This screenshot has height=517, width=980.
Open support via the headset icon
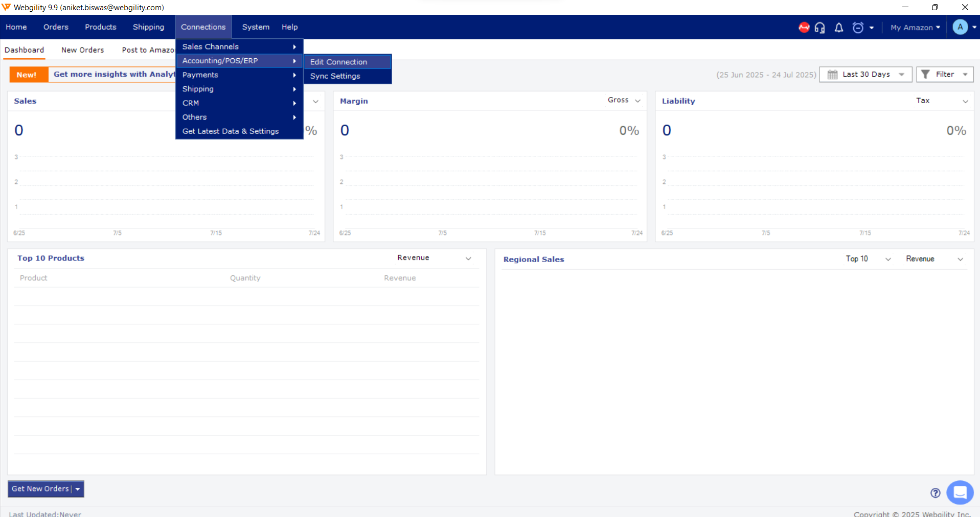coord(820,28)
